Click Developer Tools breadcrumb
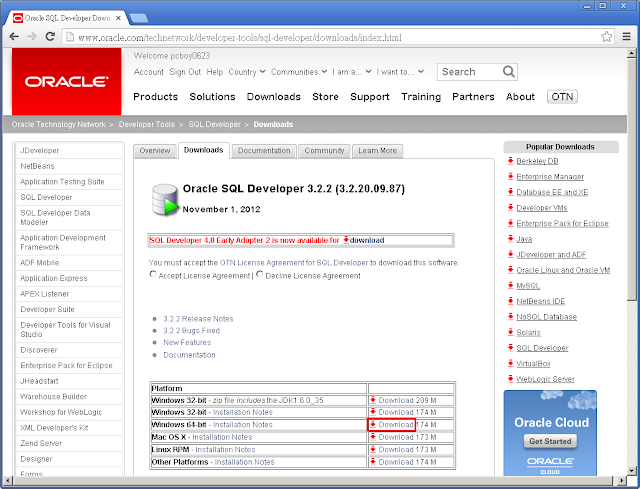The height and width of the screenshot is (489, 640). click(147, 124)
